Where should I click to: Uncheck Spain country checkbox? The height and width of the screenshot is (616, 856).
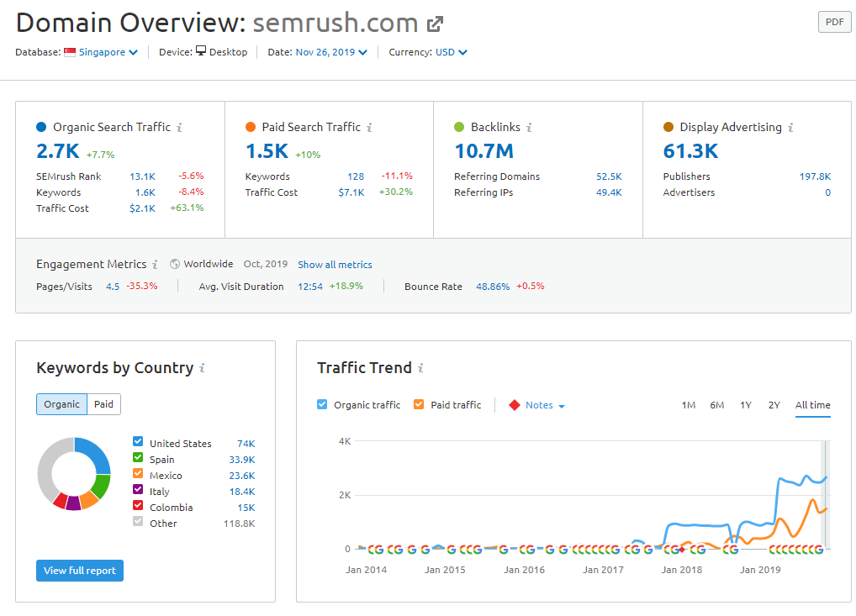(138, 457)
